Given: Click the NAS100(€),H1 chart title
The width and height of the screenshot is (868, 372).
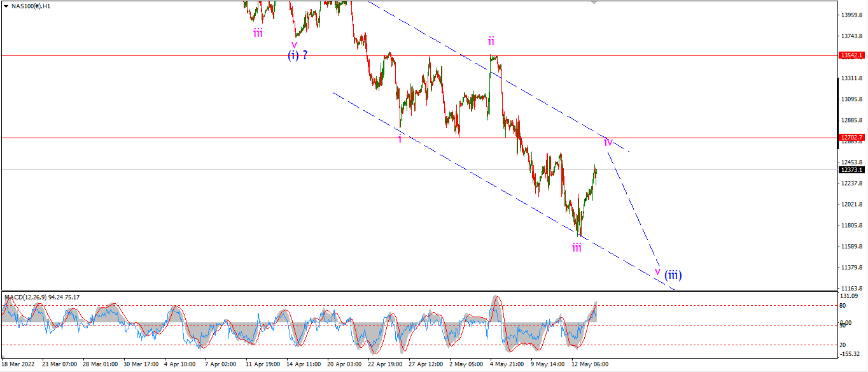Looking at the screenshot, I should coord(32,6).
